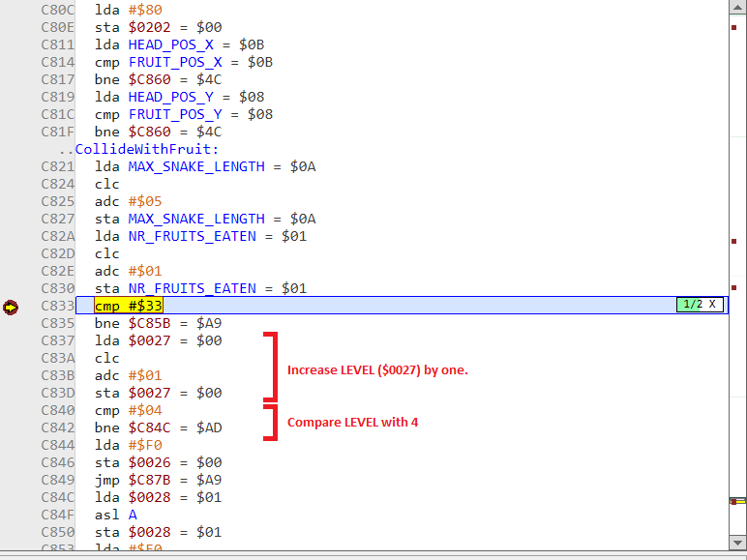Click address C833 in the margin
The height and width of the screenshot is (560, 747).
[x=58, y=306]
